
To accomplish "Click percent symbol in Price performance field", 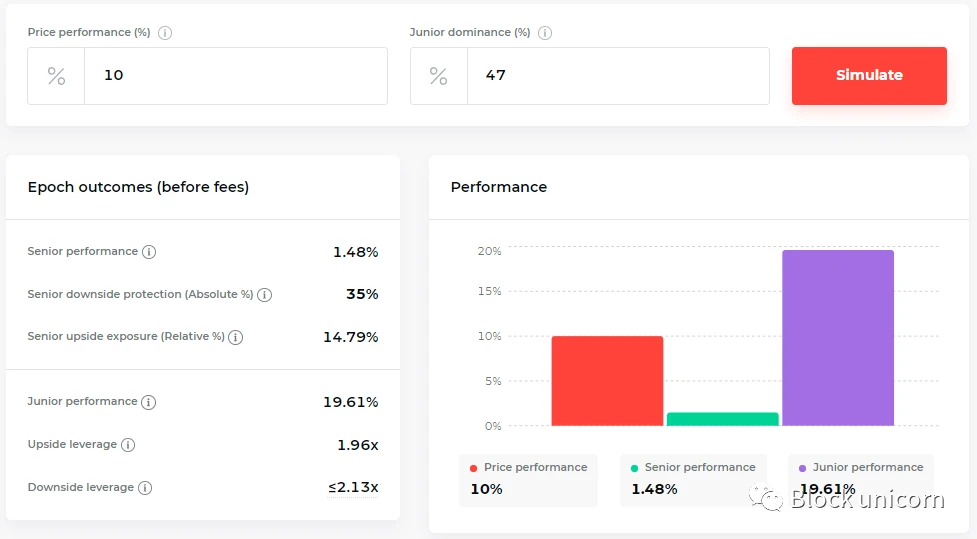I will click(x=56, y=76).
